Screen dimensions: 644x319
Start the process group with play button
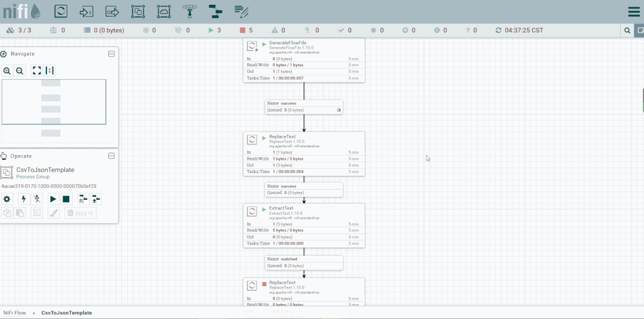coord(54,200)
